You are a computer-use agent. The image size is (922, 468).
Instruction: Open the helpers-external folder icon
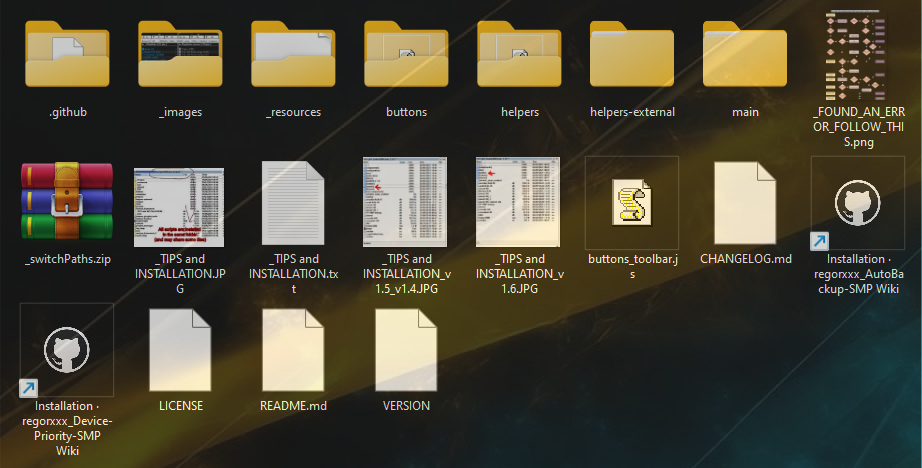coord(632,54)
